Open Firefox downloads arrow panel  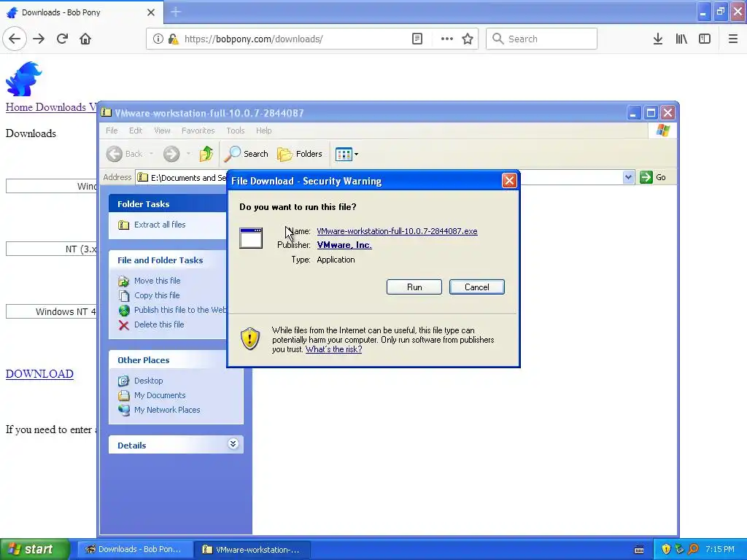point(657,39)
